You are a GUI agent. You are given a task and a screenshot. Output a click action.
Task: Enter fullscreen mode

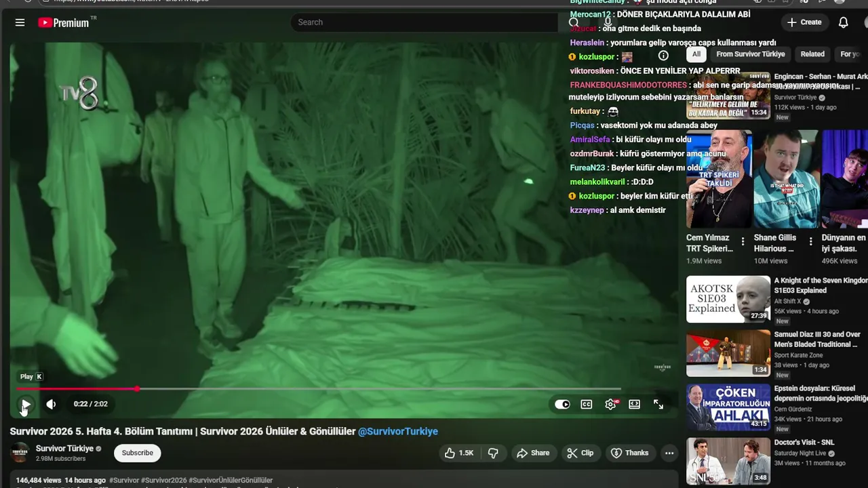[658, 404]
